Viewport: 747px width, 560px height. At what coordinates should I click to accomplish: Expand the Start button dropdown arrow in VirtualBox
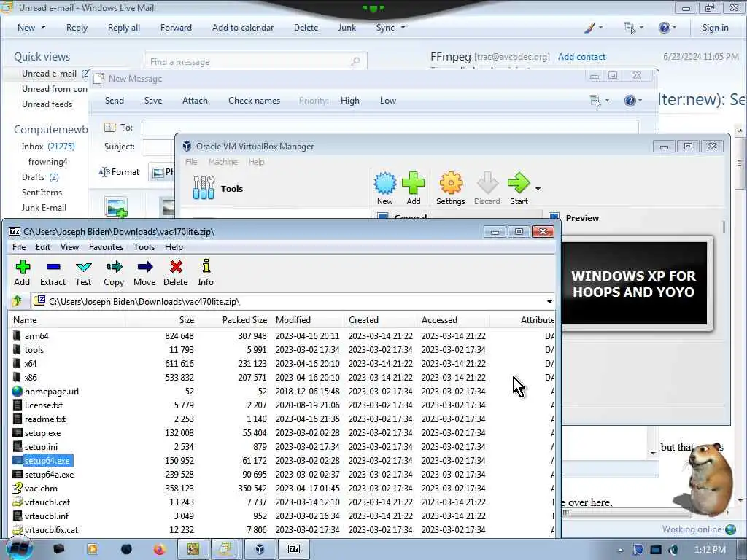pyautogui.click(x=538, y=189)
